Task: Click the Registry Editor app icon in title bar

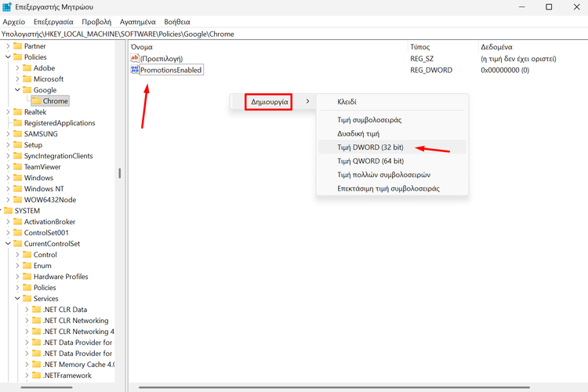Action: coord(7,7)
